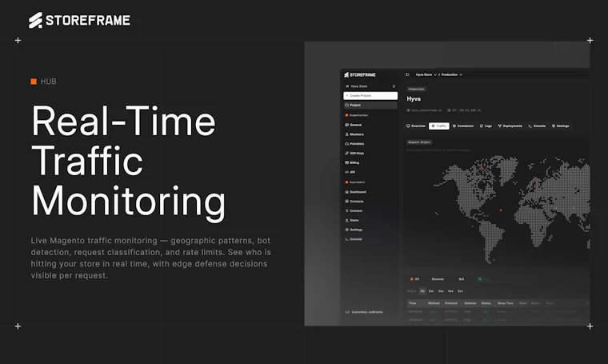Click the Resp Time column header
This screenshot has width=608, height=364.
coord(506,303)
